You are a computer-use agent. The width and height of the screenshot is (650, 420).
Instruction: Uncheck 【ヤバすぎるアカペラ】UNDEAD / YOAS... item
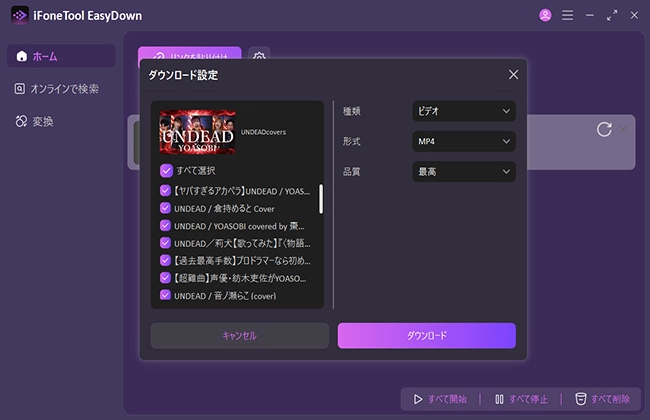pyautogui.click(x=165, y=191)
